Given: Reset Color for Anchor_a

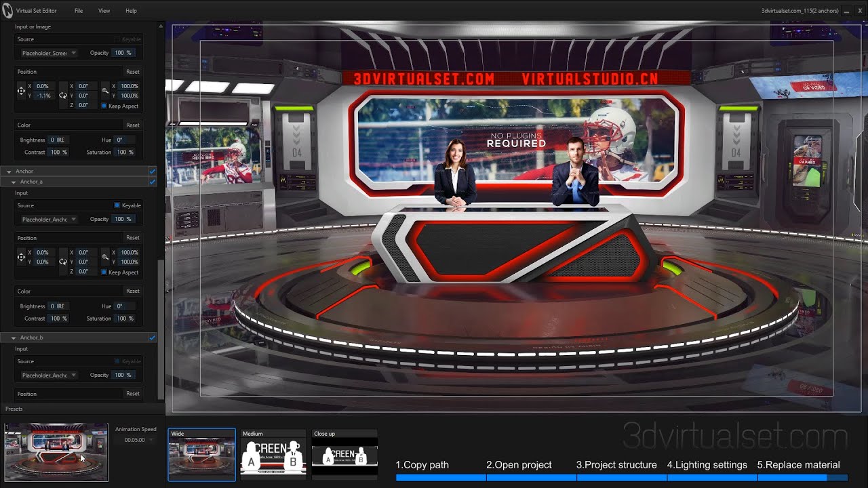Looking at the screenshot, I should (133, 291).
